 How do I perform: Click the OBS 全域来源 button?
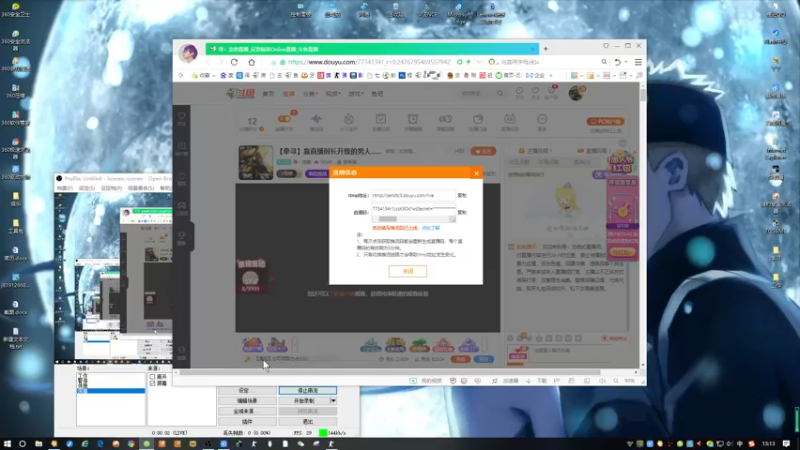click(x=247, y=411)
